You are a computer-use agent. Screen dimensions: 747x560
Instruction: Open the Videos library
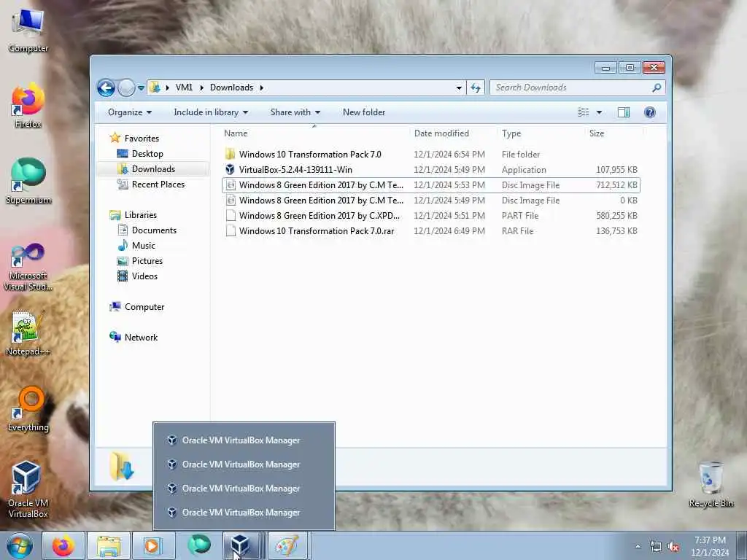(144, 276)
